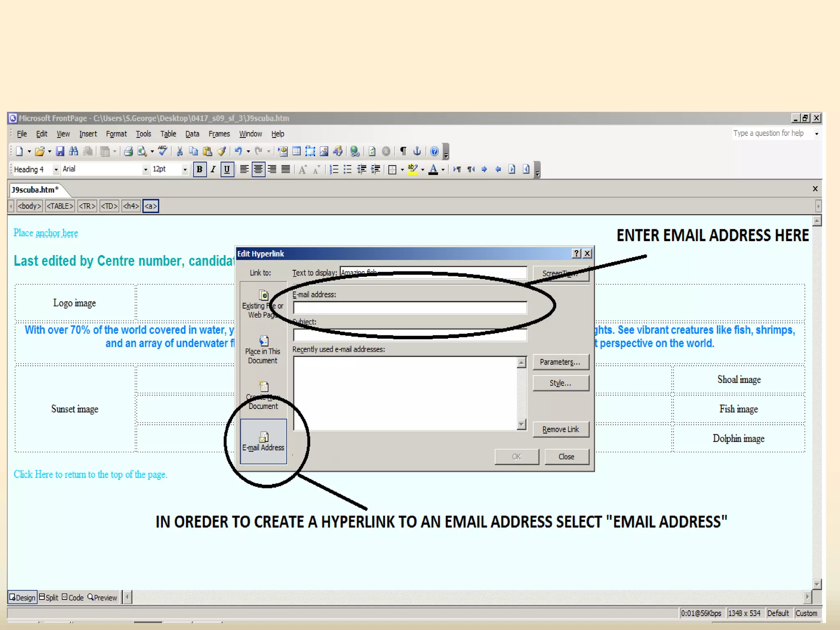
Task: Click the Bookmark anchor icon
Action: click(x=417, y=151)
